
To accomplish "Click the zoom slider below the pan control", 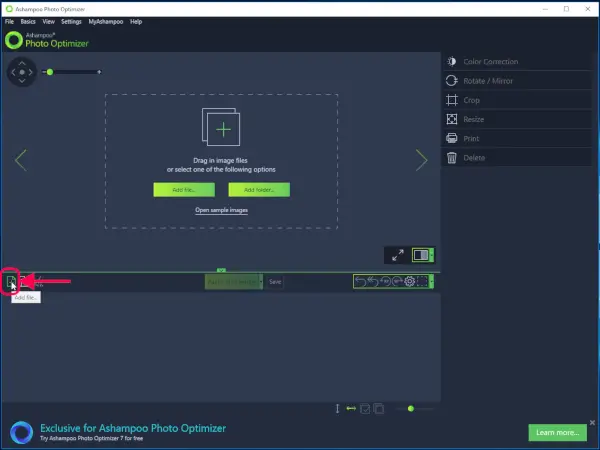I will [72, 71].
